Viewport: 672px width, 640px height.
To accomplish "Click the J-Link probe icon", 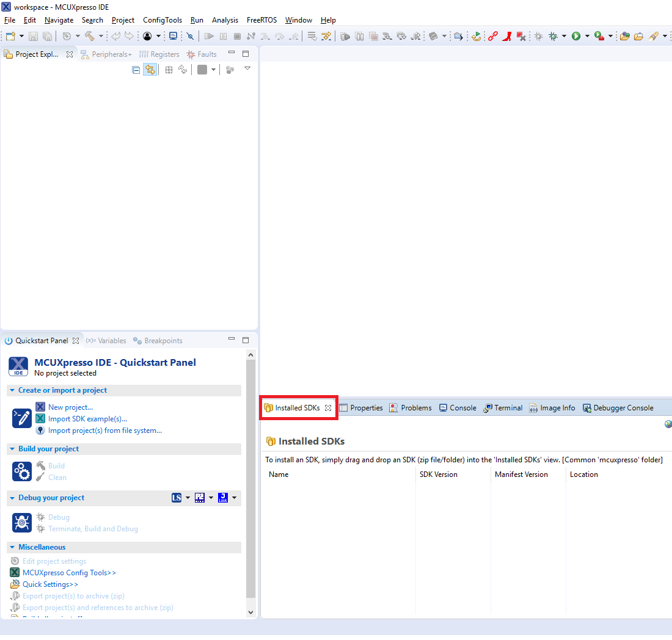I will click(x=223, y=498).
